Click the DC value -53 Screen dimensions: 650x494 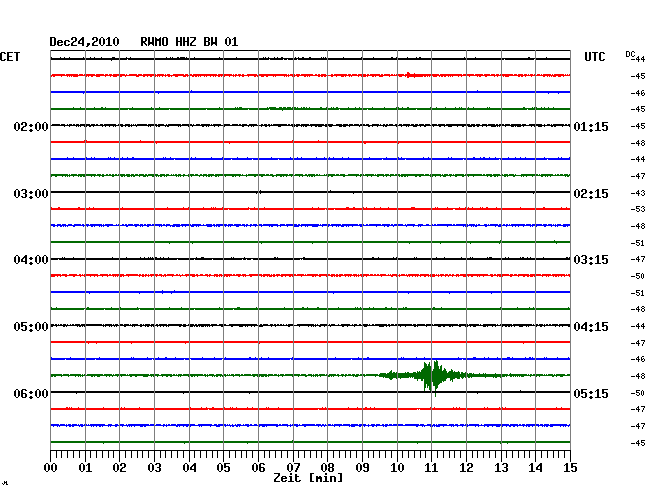pyautogui.click(x=638, y=209)
